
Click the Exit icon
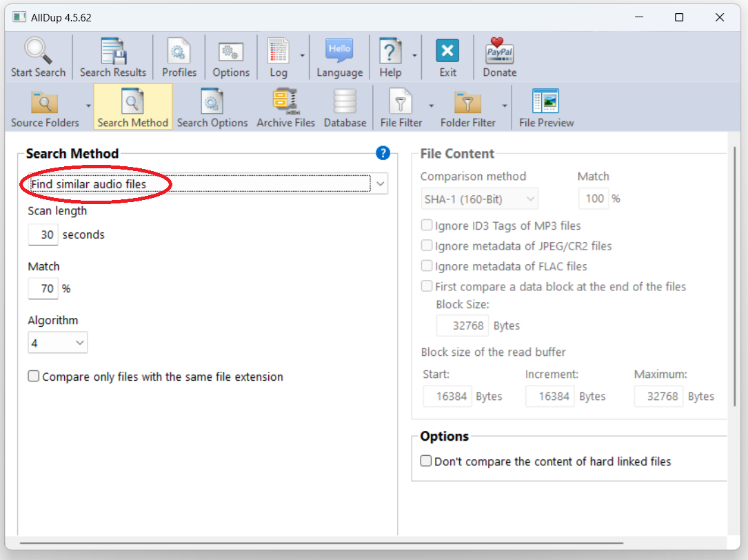447,50
